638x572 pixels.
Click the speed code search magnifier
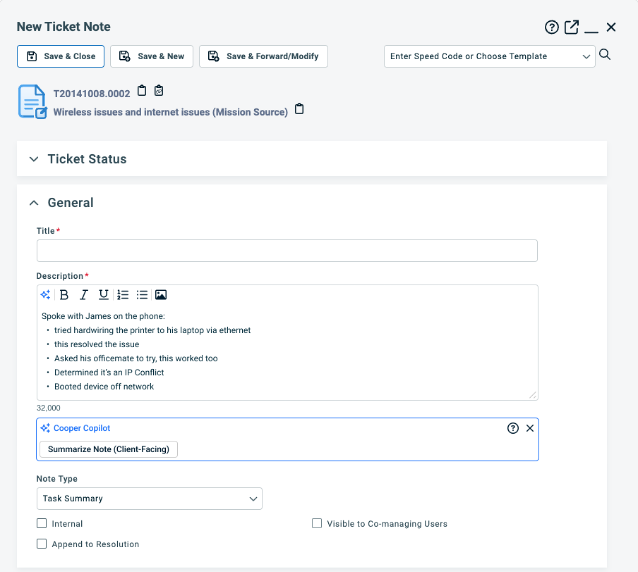point(605,55)
